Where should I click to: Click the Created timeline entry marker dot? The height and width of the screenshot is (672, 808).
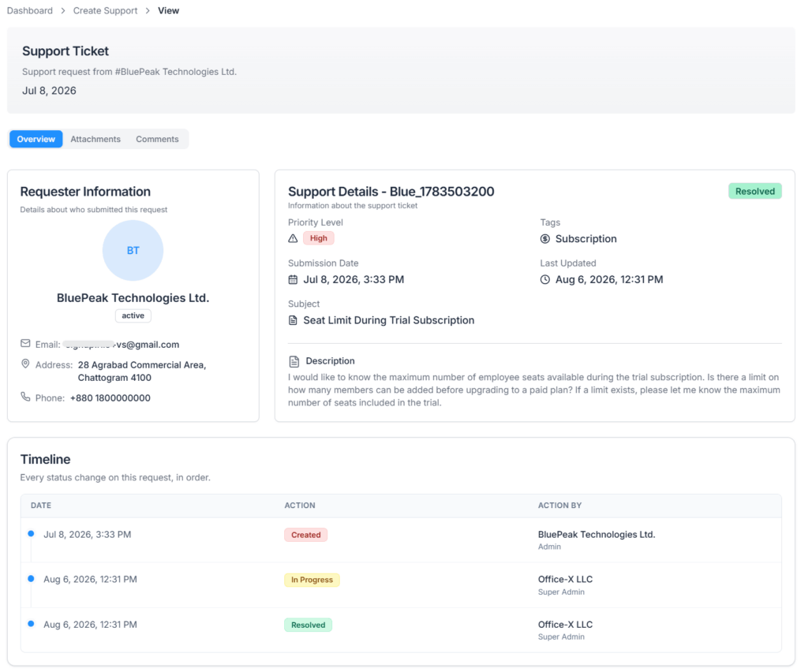[31, 534]
